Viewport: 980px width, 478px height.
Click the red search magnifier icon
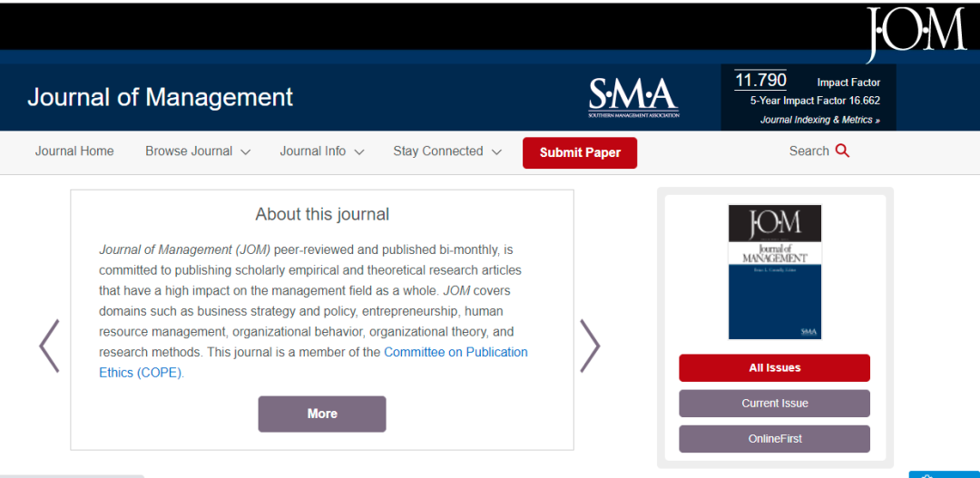tap(842, 151)
